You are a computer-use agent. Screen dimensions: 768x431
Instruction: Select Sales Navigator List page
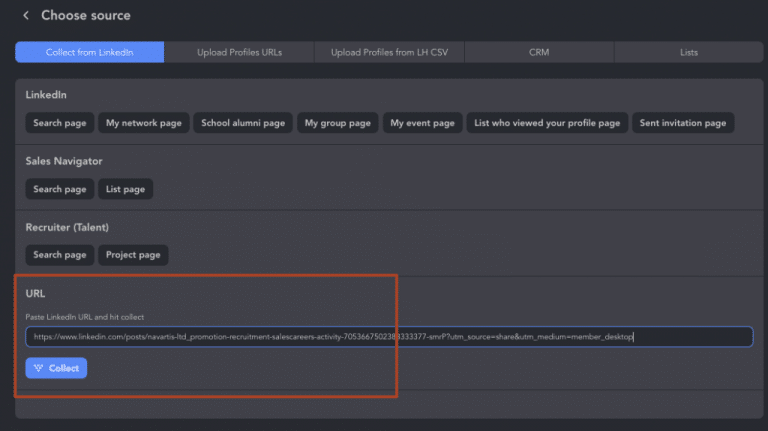pyautogui.click(x=126, y=189)
